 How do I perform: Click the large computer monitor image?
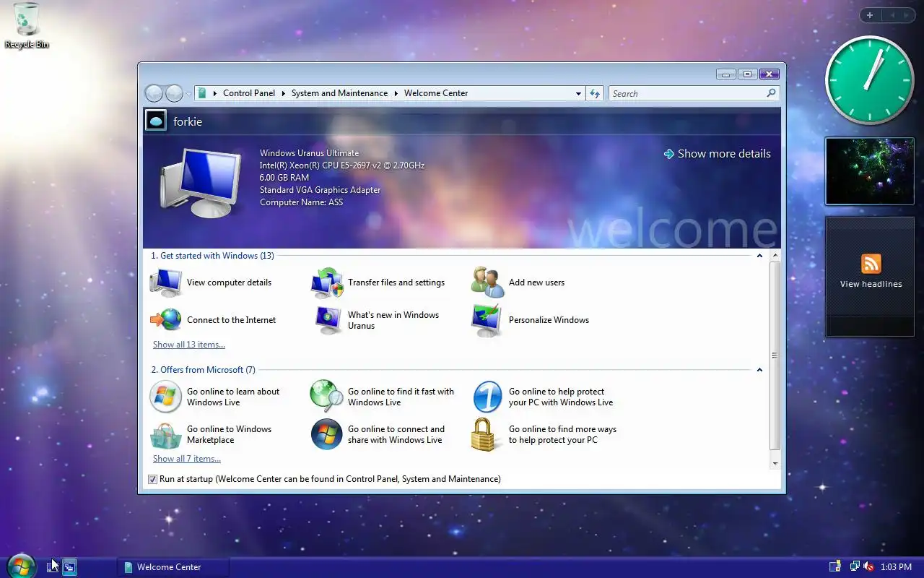pos(201,182)
